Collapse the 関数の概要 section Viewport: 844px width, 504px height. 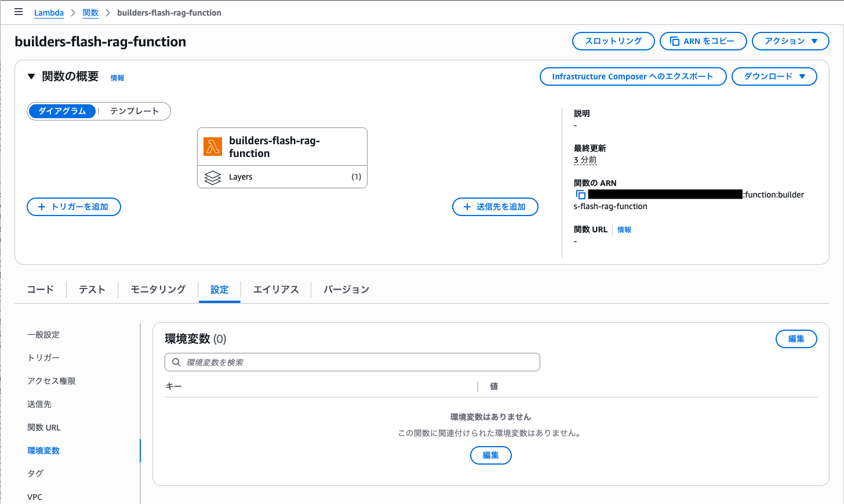point(31,76)
